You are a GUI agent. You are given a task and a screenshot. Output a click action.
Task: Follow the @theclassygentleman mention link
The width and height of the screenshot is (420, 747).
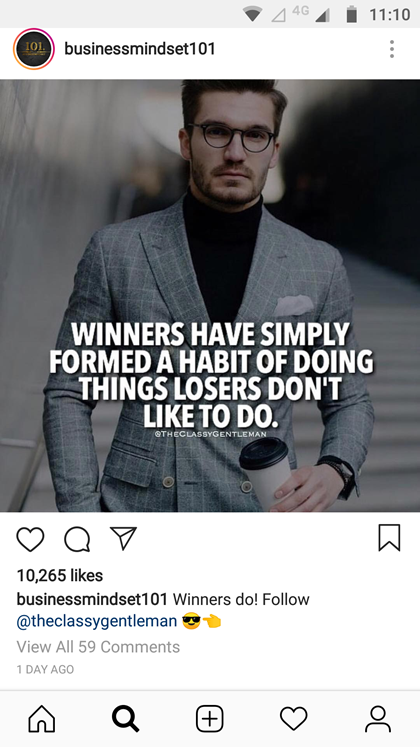[x=97, y=621]
